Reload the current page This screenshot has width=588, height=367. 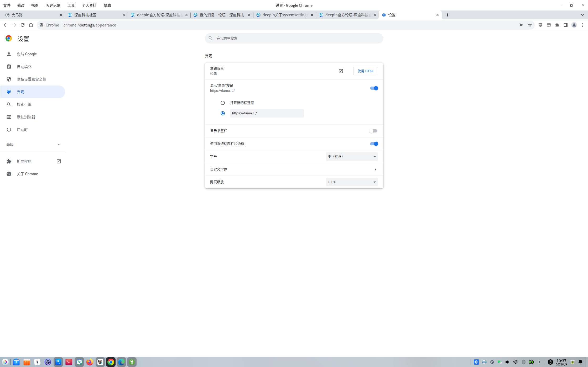(x=23, y=25)
